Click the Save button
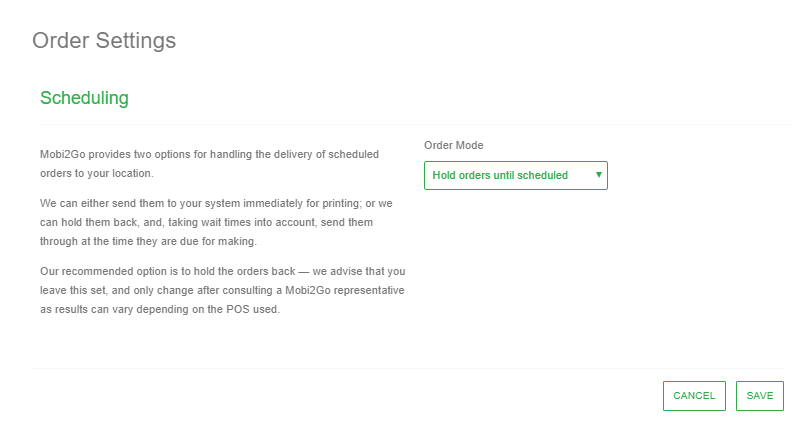 (x=759, y=396)
